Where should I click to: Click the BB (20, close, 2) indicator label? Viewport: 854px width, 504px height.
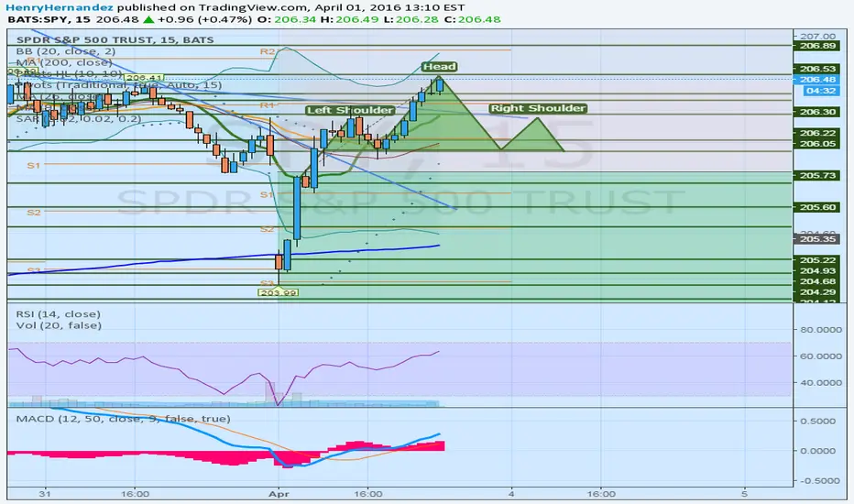66,51
